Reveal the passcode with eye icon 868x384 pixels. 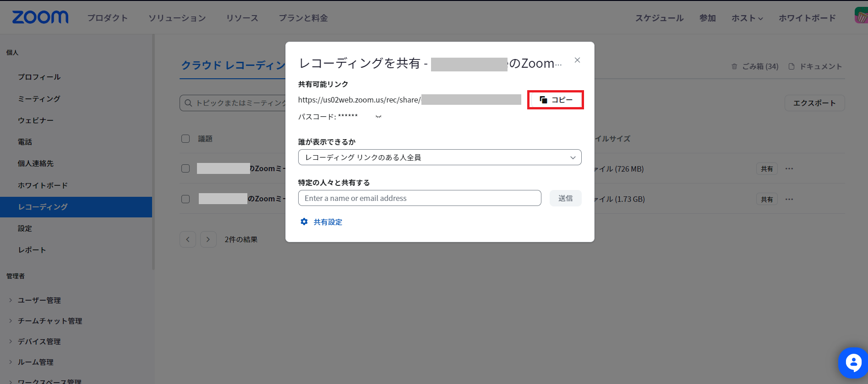(378, 117)
